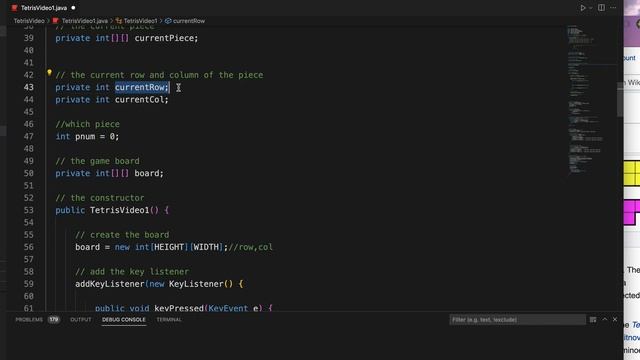Viewport: 640px width, 360px height.
Task: Click 'WIDTH' constant on line 56
Action: tap(206, 247)
